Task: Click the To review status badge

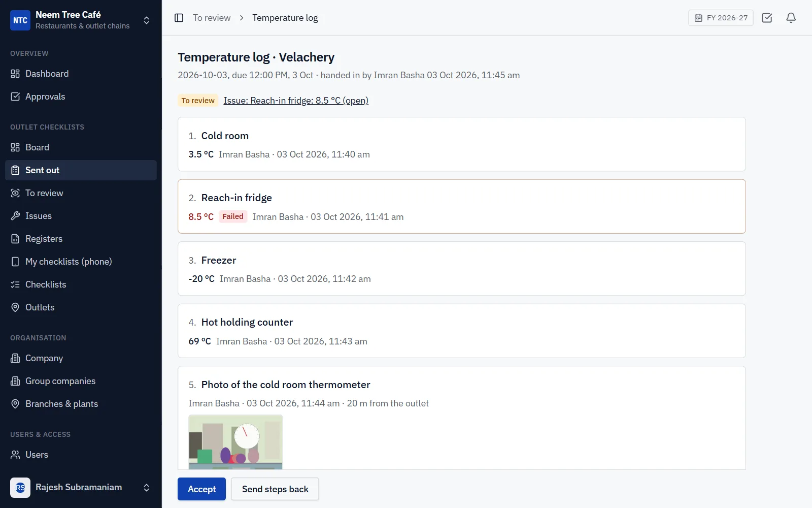Action: pos(198,101)
